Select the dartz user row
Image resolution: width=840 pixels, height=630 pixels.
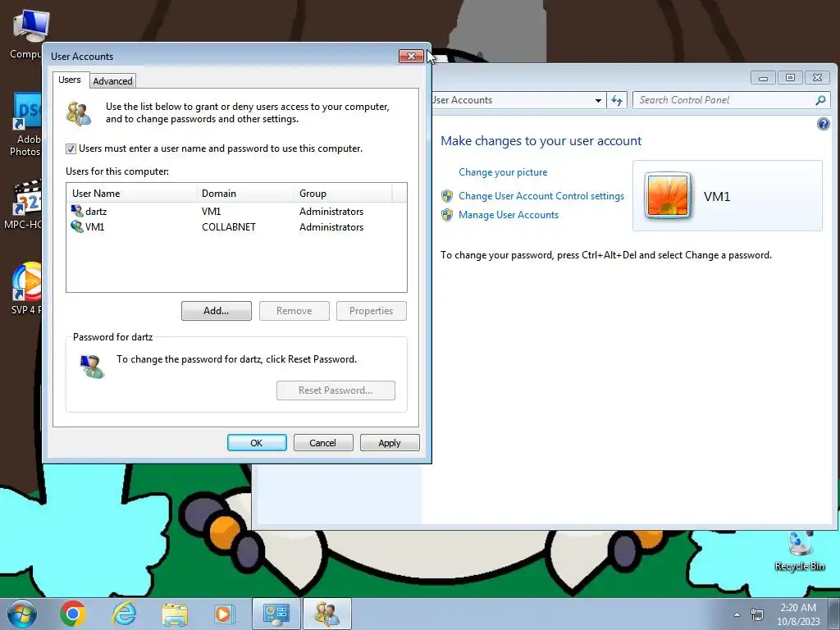[236, 212]
